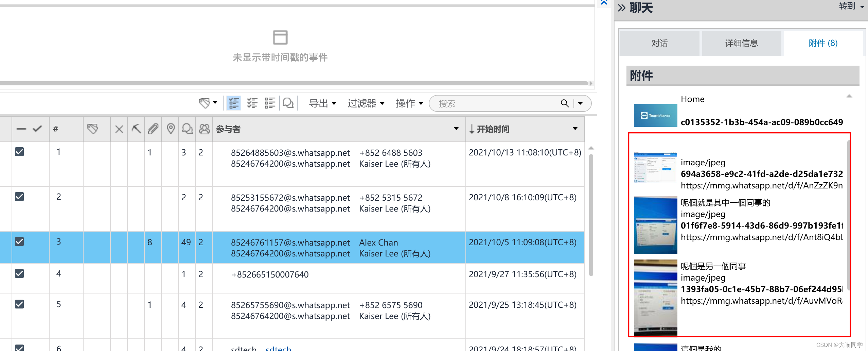
Task: Click the blue collapse arrow above the chat panel
Action: click(x=604, y=2)
